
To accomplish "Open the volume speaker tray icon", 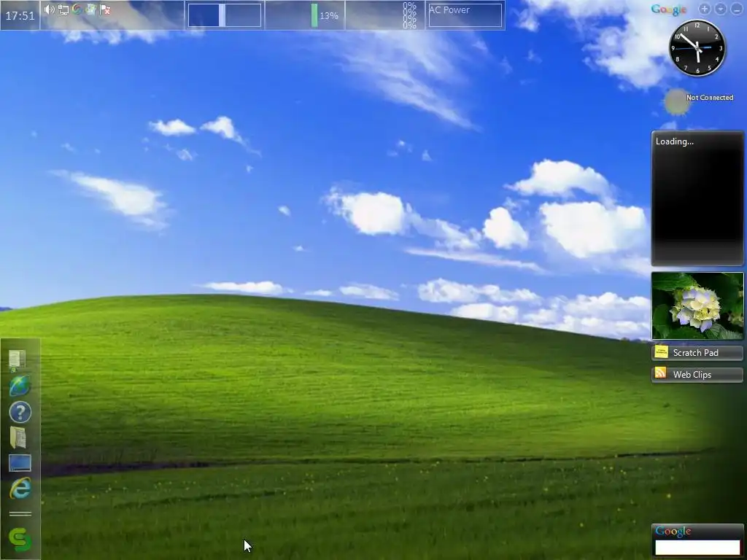I will click(x=49, y=9).
